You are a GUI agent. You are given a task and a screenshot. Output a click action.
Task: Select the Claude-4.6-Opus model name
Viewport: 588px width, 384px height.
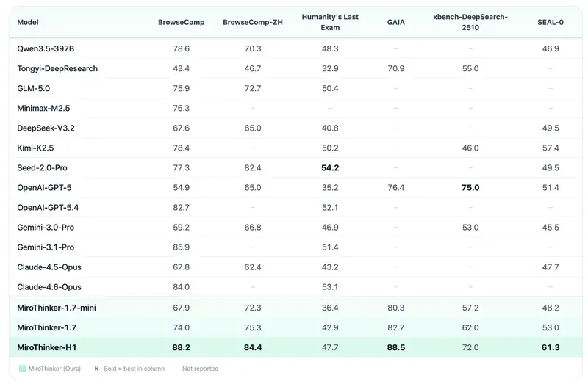click(x=49, y=287)
